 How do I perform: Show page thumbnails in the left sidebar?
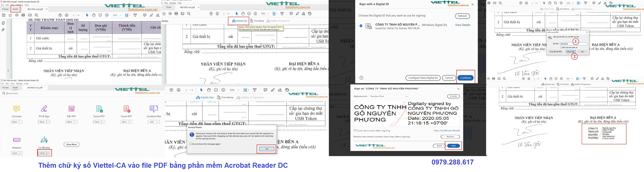3,23
